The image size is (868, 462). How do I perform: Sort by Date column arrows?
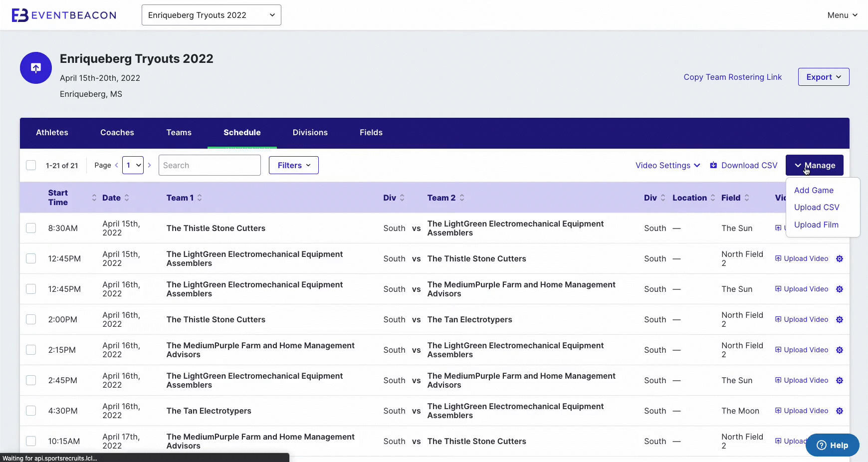127,198
